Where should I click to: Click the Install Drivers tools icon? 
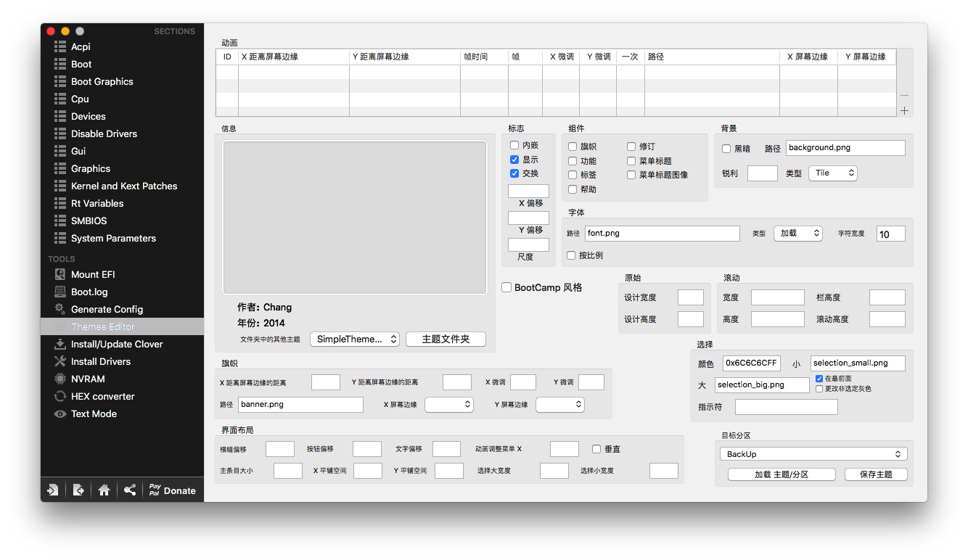point(60,361)
